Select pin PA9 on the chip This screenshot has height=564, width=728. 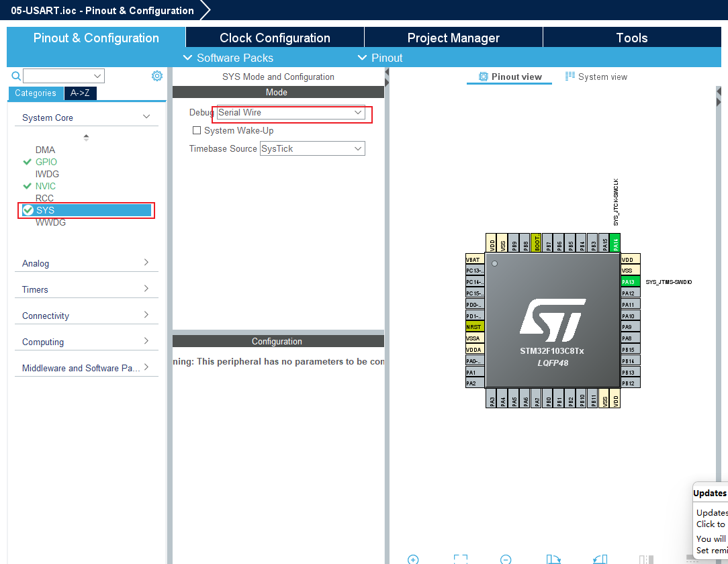point(631,327)
